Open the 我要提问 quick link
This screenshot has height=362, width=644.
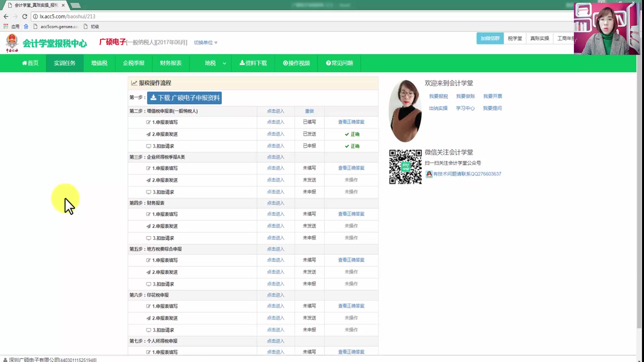[x=492, y=108]
